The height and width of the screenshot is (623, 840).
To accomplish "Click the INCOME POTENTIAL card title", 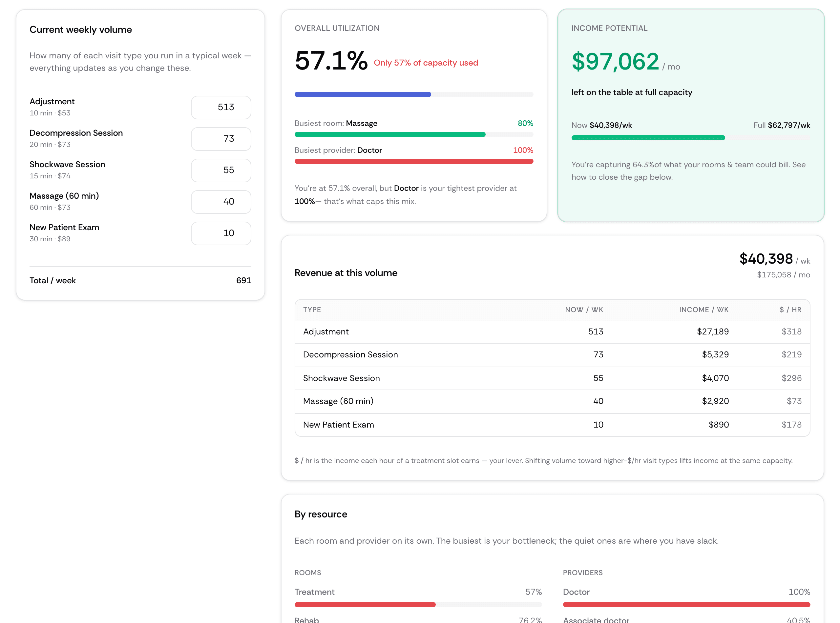I will coord(609,28).
